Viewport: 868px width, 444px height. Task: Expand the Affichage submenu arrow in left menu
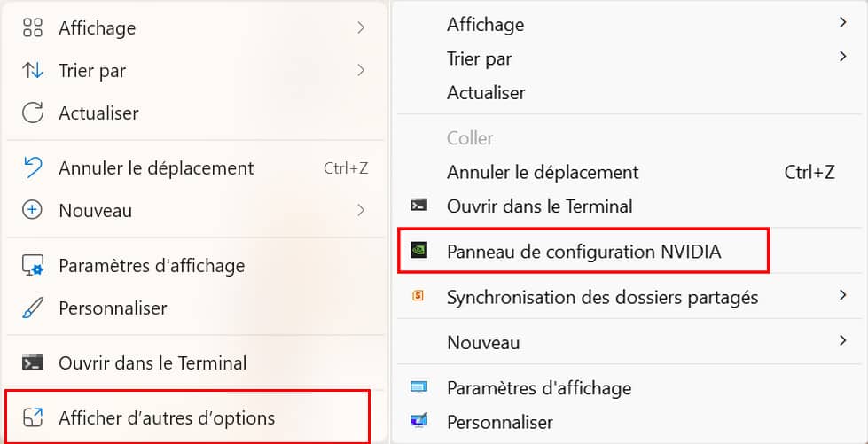pyautogui.click(x=361, y=28)
